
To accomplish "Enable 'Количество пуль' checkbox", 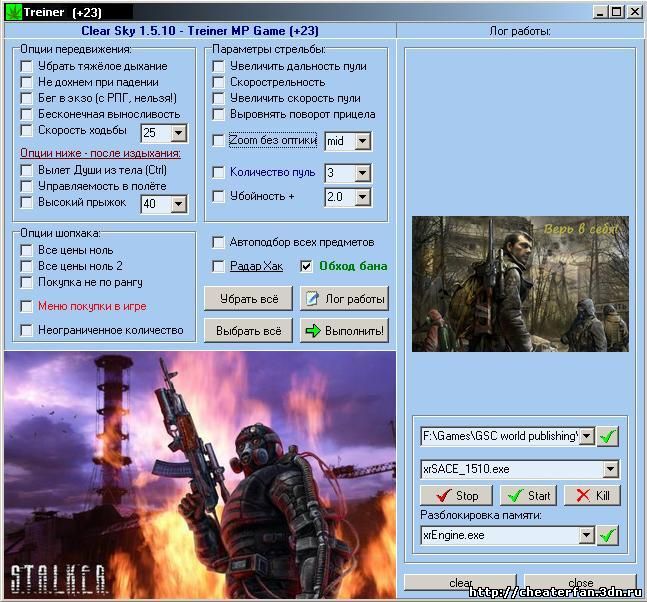I will 218,172.
